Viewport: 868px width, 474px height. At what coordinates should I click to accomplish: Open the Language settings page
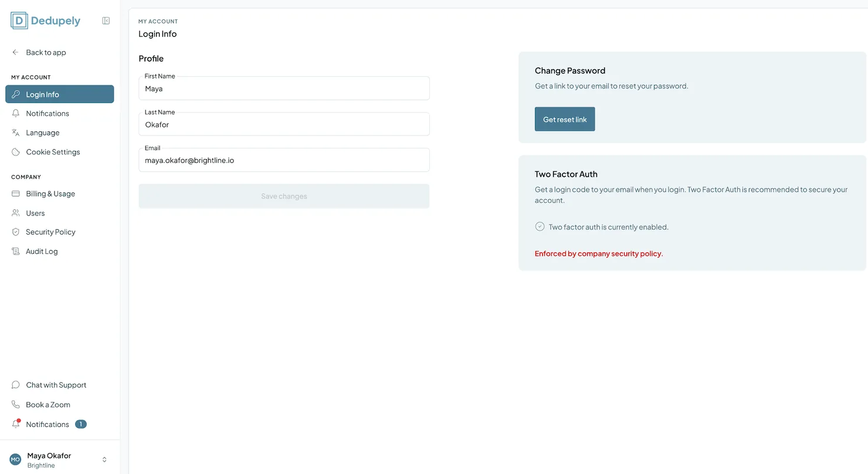coord(60,133)
